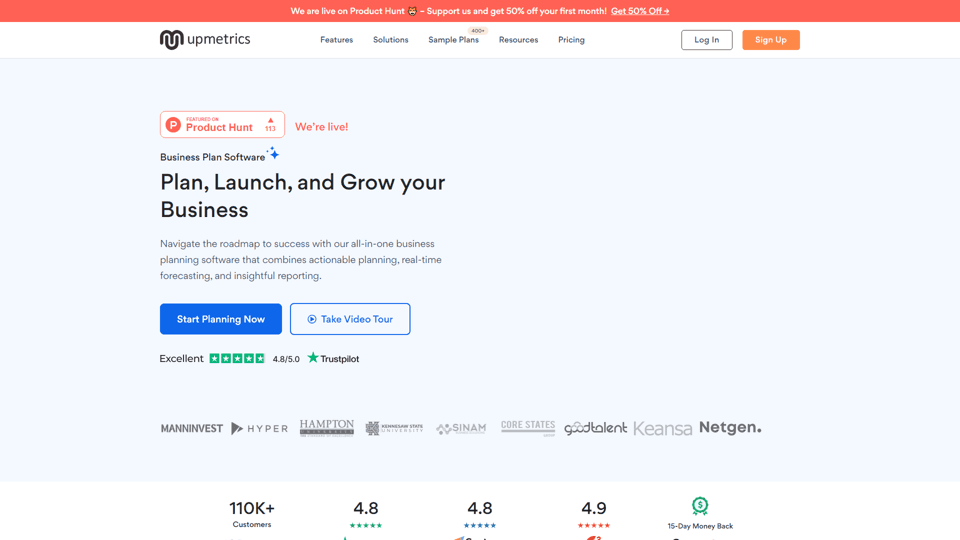960x540 pixels.
Task: Follow the Get 50% Off banner link
Action: [640, 11]
